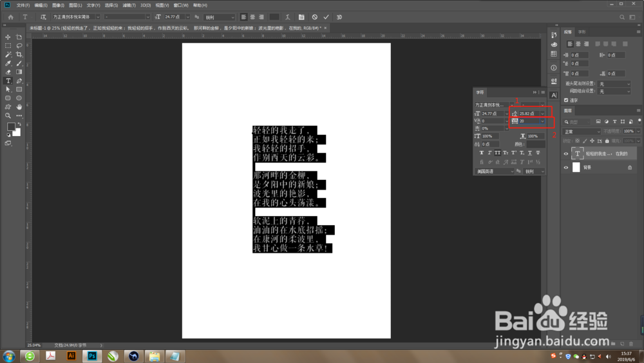Open Photoshop from the Windows taskbar
Viewport: 644px width, 363px height.
coord(92,356)
